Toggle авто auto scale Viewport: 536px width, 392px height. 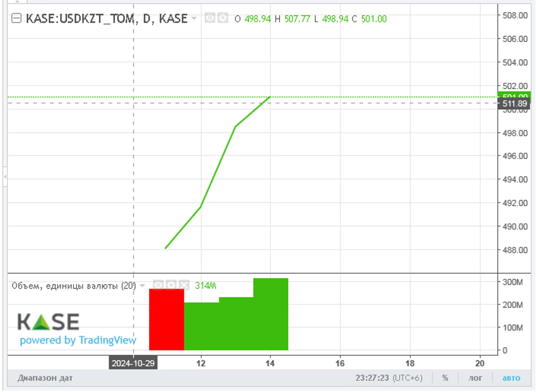[511, 378]
